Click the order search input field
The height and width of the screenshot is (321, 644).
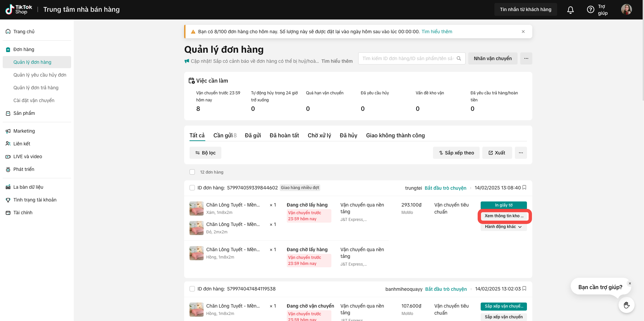coord(407,58)
